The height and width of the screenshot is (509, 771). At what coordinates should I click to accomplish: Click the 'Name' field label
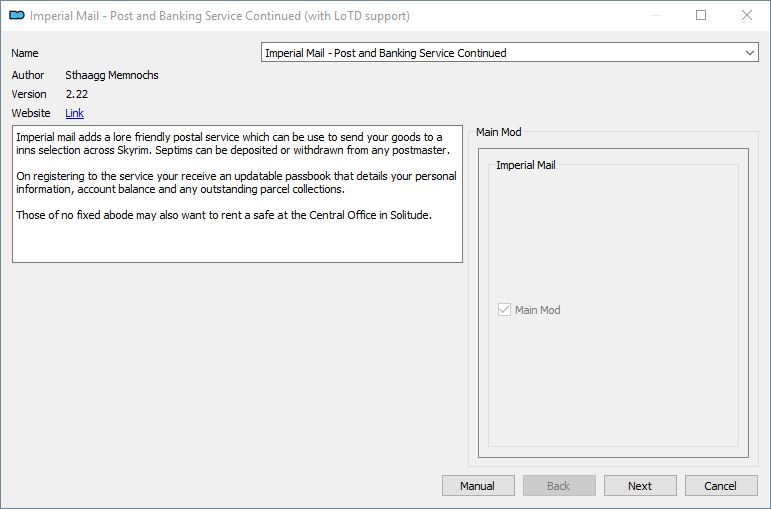[x=25, y=53]
